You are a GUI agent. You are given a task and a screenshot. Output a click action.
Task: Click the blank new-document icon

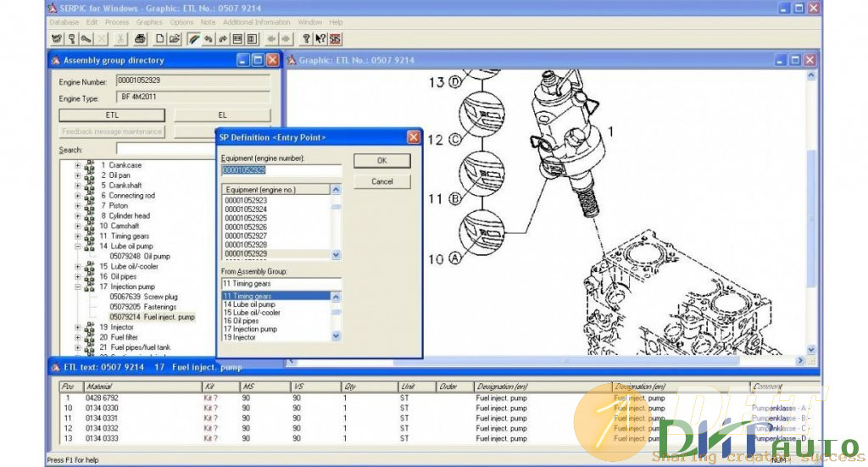[159, 39]
